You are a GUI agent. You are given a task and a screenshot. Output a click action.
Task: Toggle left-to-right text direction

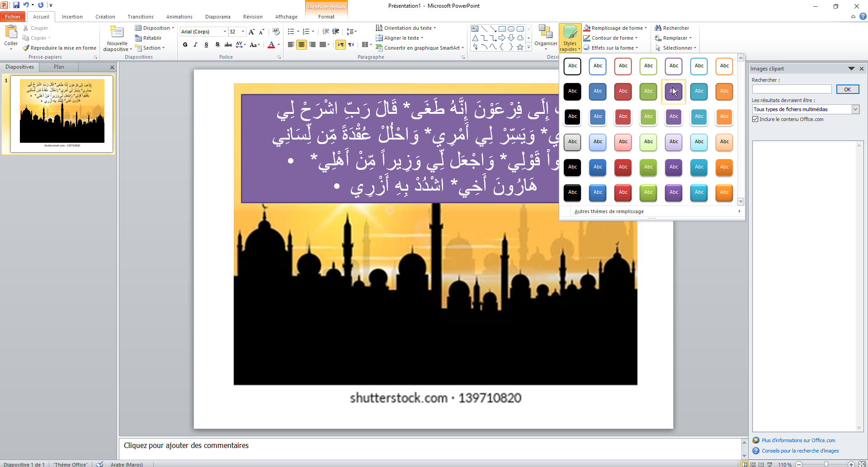point(340,45)
